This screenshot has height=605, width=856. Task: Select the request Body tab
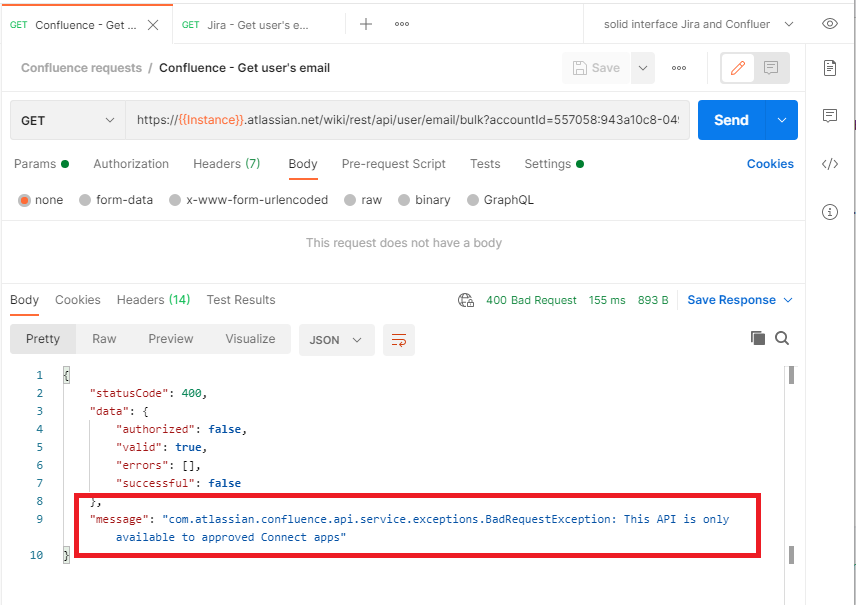click(x=303, y=164)
